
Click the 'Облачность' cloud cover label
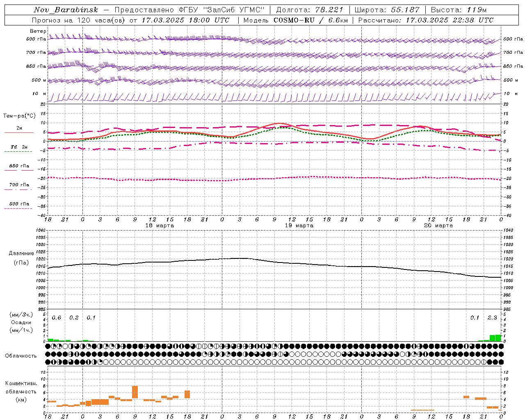click(x=21, y=356)
